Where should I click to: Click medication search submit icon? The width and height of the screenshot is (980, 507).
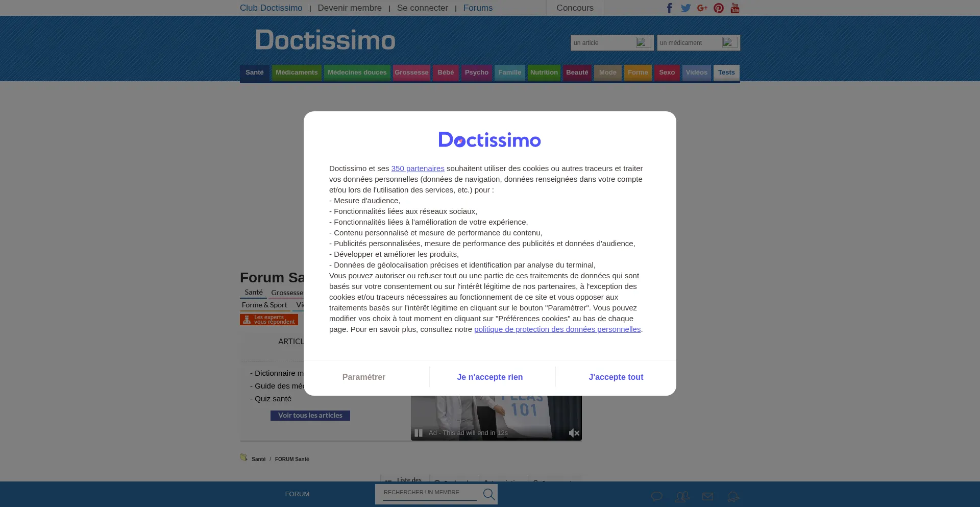[729, 42]
